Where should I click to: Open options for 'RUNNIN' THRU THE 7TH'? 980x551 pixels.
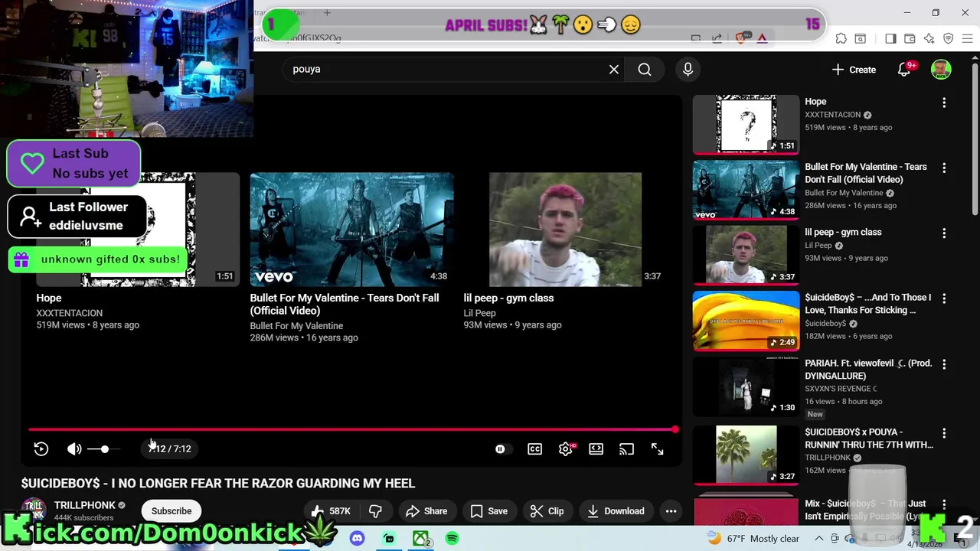[944, 433]
